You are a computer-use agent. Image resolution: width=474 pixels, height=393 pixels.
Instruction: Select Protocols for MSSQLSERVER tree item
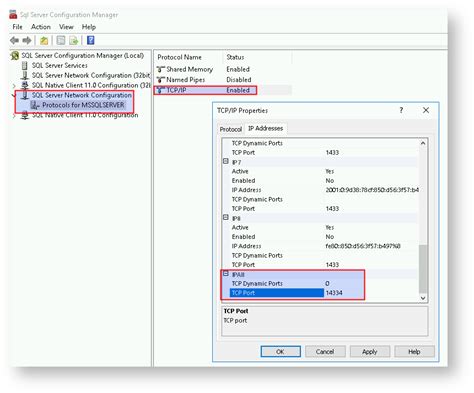(83, 105)
